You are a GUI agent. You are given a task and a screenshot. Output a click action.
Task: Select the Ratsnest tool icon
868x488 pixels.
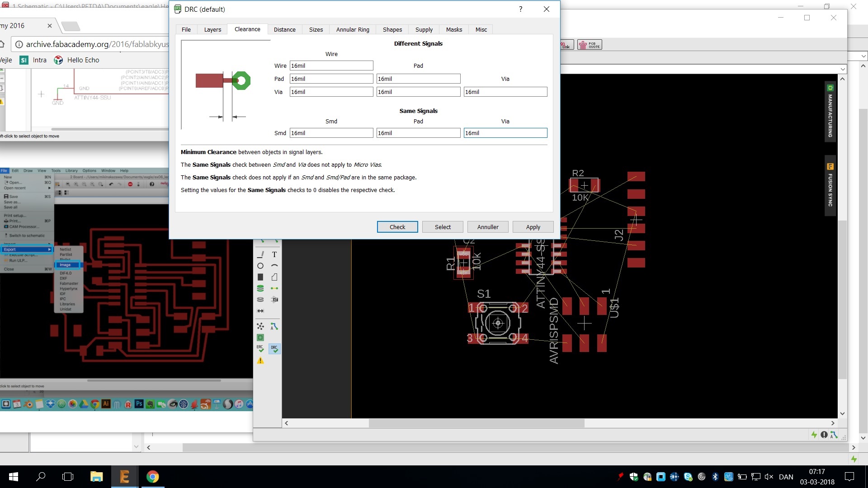click(260, 326)
